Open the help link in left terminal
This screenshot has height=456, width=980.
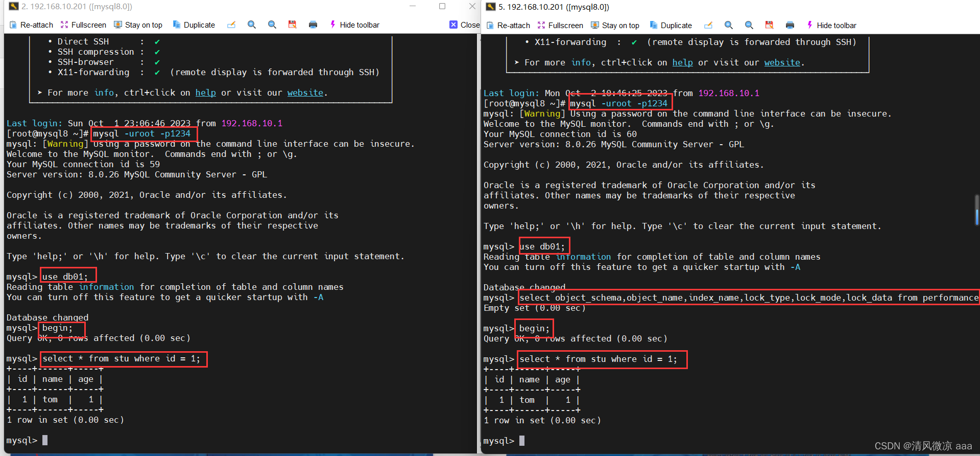point(205,93)
